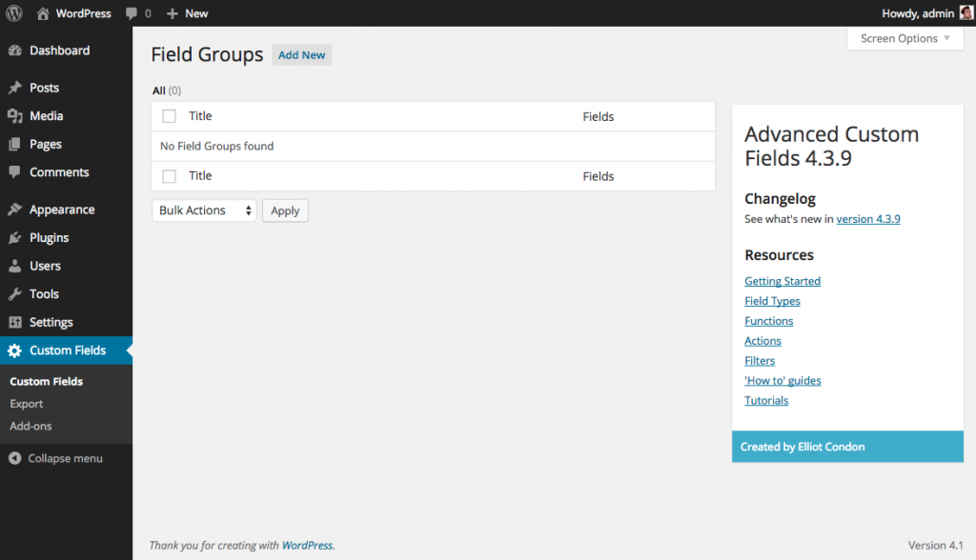
Task: Click the admin avatar thumbnail
Action: pos(964,12)
